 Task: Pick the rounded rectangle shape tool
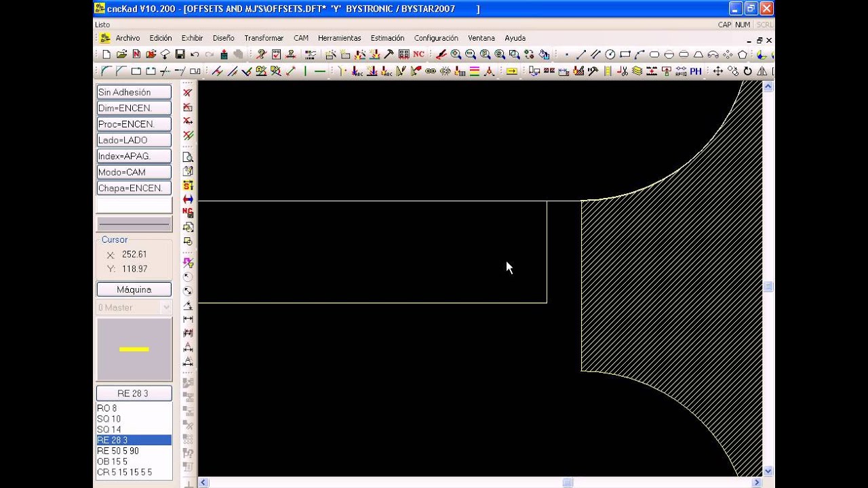pos(654,54)
